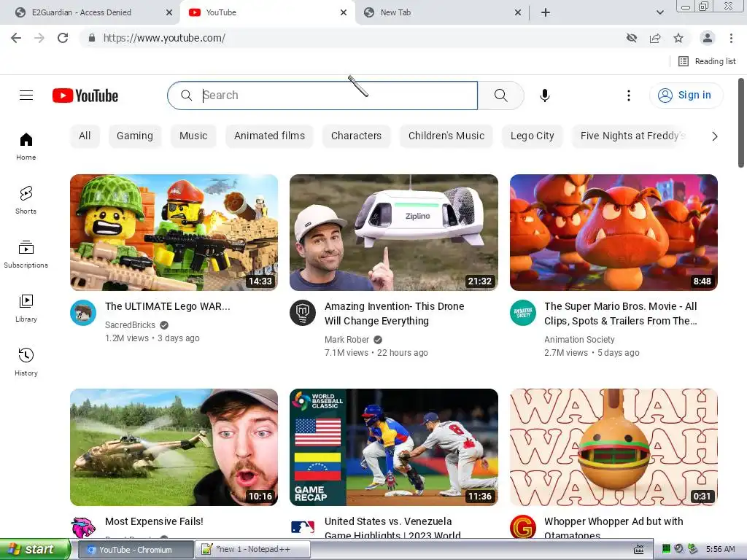Bookmark this page with star icon
Screen dimensions: 747x560
pos(678,38)
